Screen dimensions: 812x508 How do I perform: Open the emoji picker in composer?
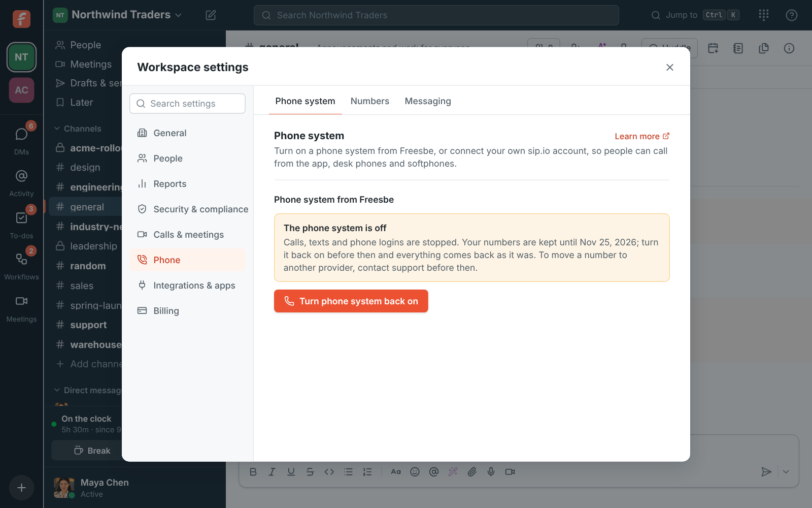(x=415, y=472)
